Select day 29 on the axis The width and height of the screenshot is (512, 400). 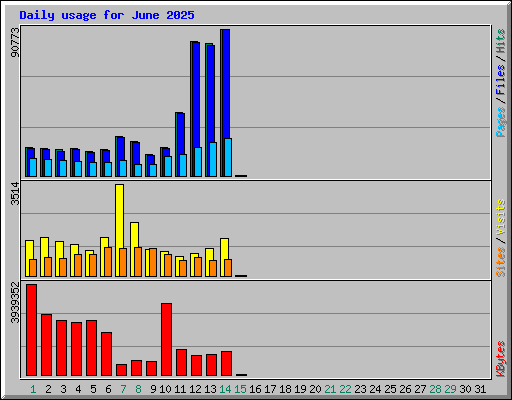coord(450,389)
